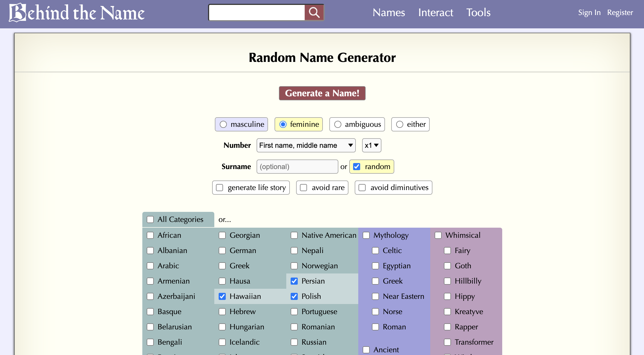Click the Sign In link
The image size is (644, 355).
point(589,13)
